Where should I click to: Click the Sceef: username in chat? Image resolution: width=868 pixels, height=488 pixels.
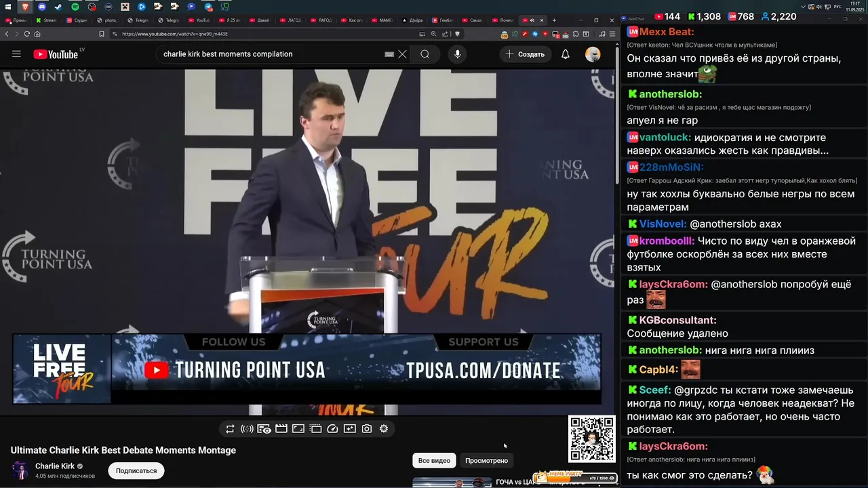coord(655,390)
